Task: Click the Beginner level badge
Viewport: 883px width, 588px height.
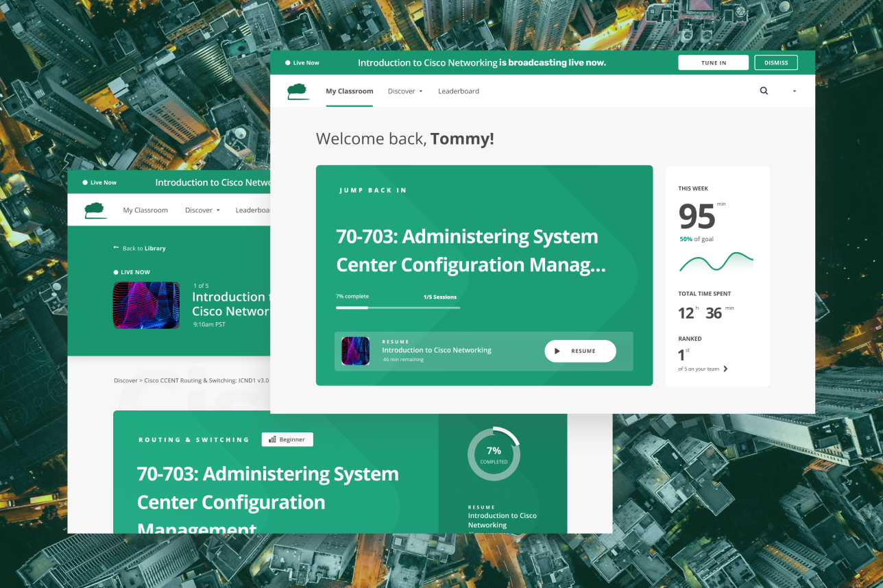Action: (287, 439)
